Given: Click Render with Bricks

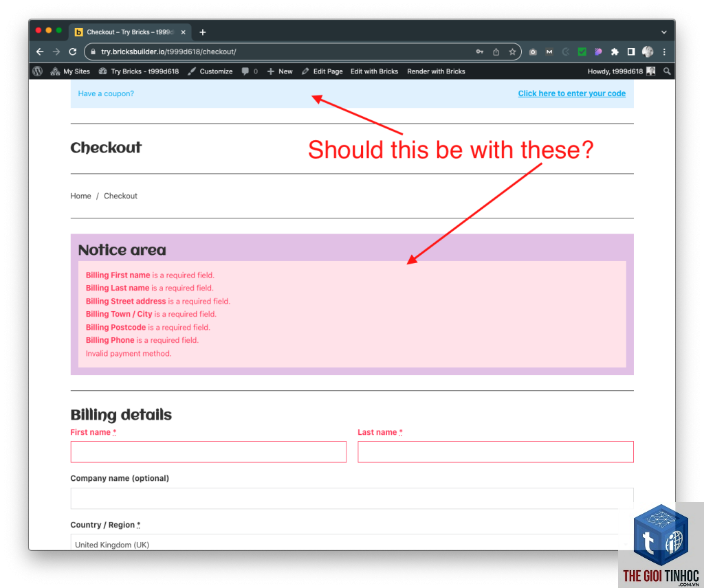Looking at the screenshot, I should pyautogui.click(x=436, y=71).
